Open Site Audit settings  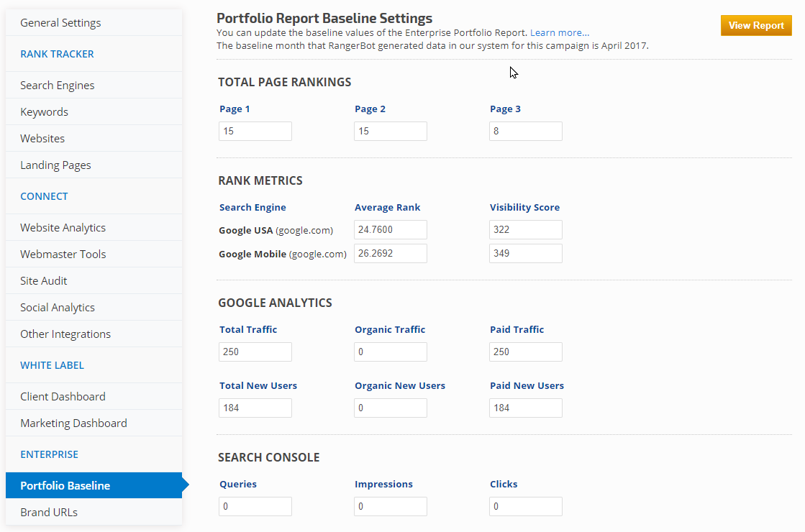click(44, 281)
